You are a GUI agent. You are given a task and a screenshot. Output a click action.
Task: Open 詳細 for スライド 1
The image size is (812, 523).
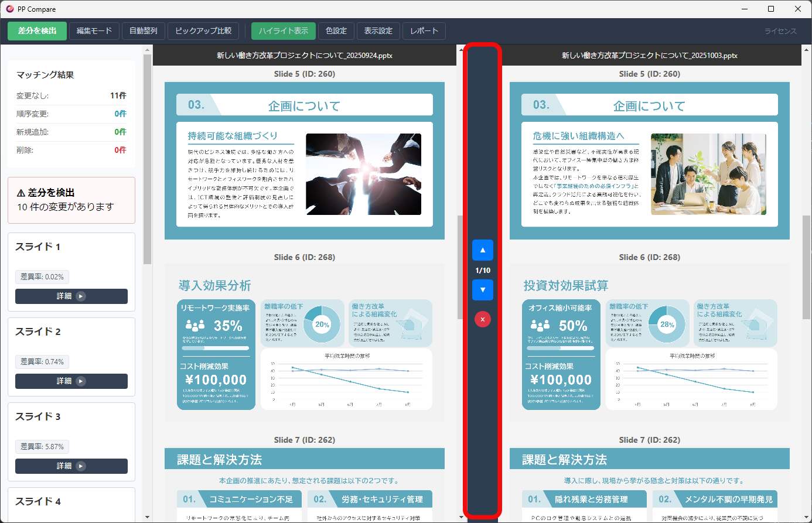click(71, 296)
